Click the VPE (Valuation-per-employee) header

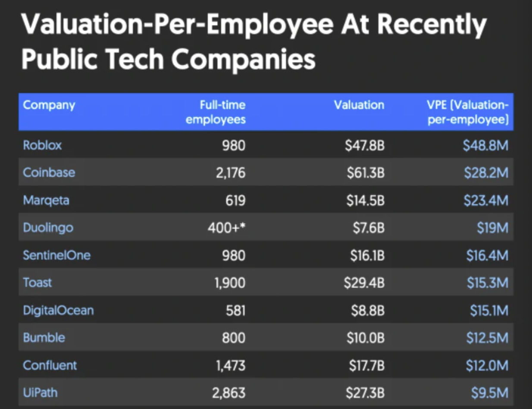[x=468, y=112]
